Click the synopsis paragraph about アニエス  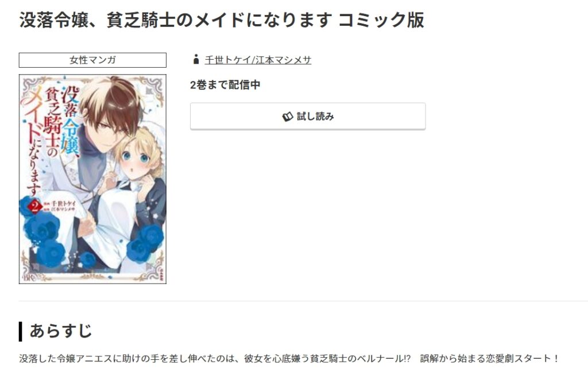289,359
